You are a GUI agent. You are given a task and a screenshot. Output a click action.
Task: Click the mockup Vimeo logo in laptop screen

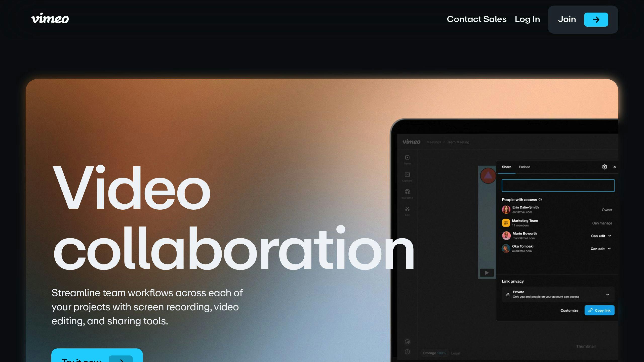point(411,142)
